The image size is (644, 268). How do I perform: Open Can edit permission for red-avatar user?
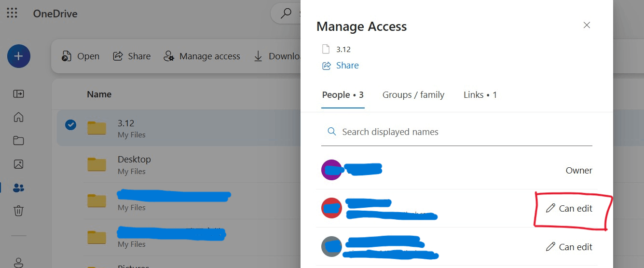click(x=569, y=208)
